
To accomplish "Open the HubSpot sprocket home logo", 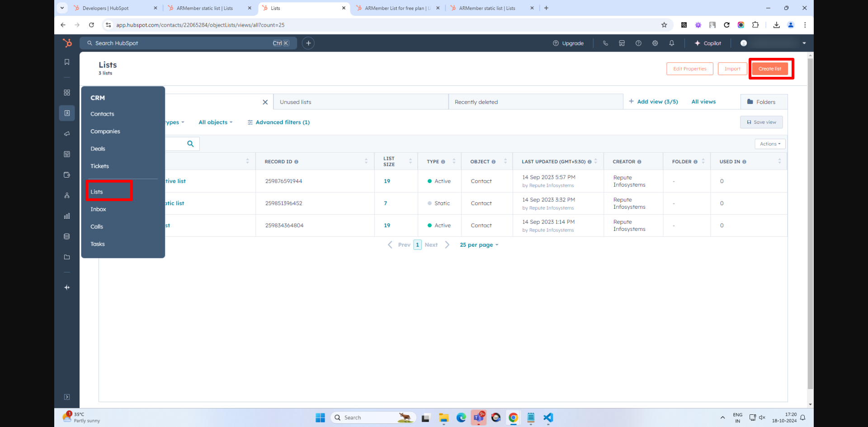I will [x=67, y=43].
